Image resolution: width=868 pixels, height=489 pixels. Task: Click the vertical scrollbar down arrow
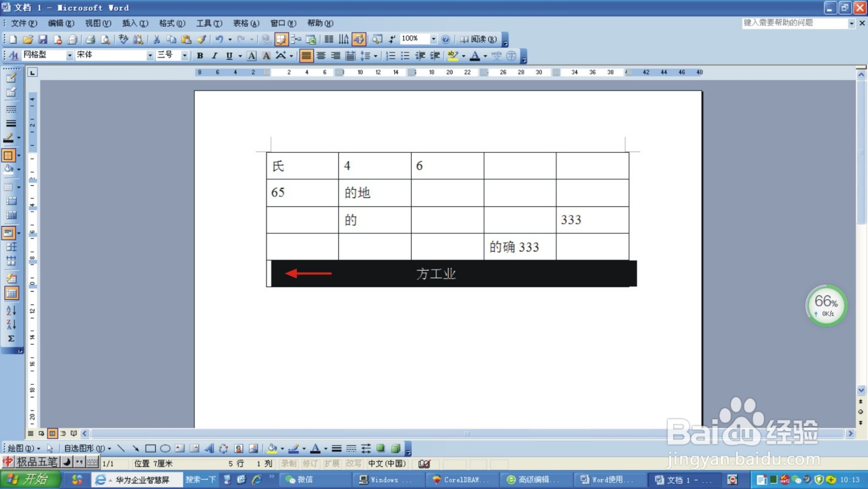tap(861, 390)
